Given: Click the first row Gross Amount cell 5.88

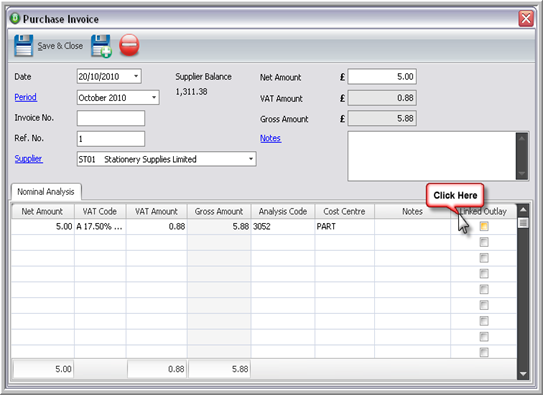Looking at the screenshot, I should (219, 227).
